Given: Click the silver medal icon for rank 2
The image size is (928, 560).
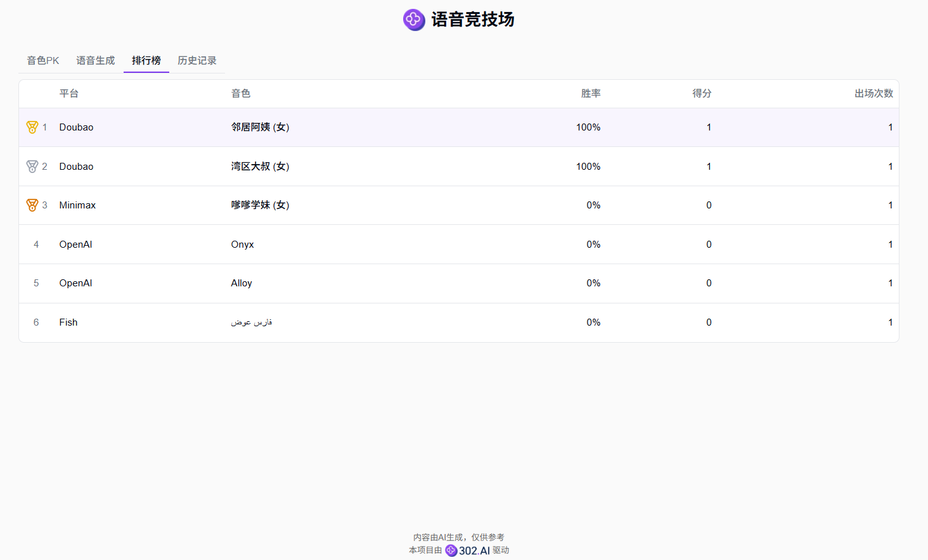Looking at the screenshot, I should [32, 167].
